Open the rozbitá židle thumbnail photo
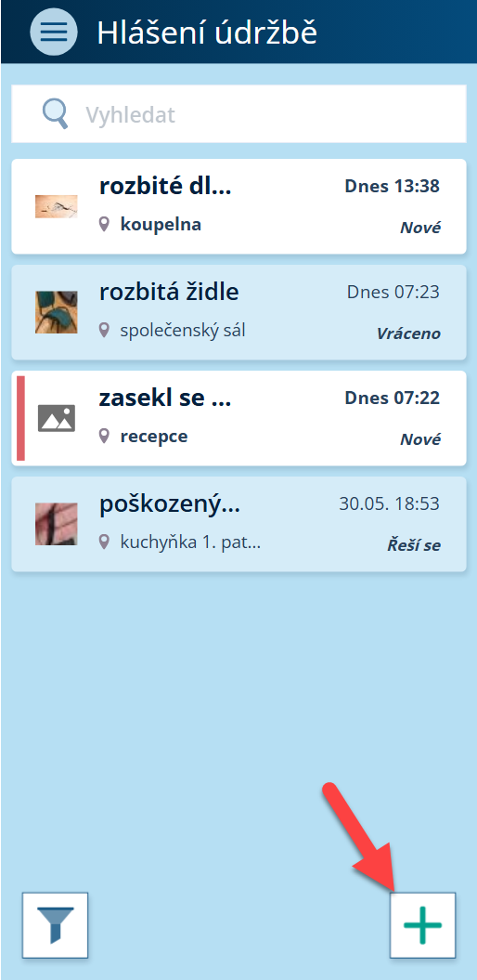Screen dimensions: 477x980 click(x=57, y=312)
